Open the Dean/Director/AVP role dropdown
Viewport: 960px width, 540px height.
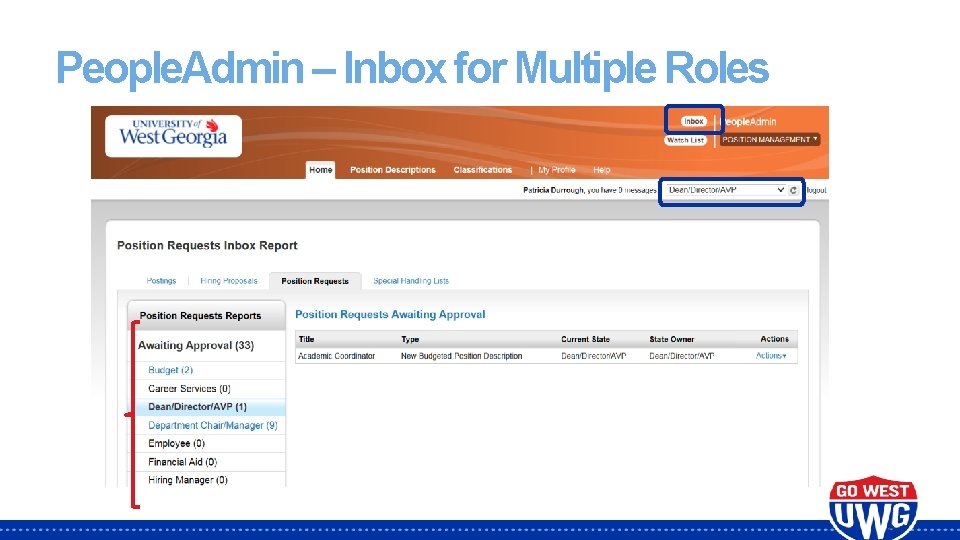(x=726, y=190)
